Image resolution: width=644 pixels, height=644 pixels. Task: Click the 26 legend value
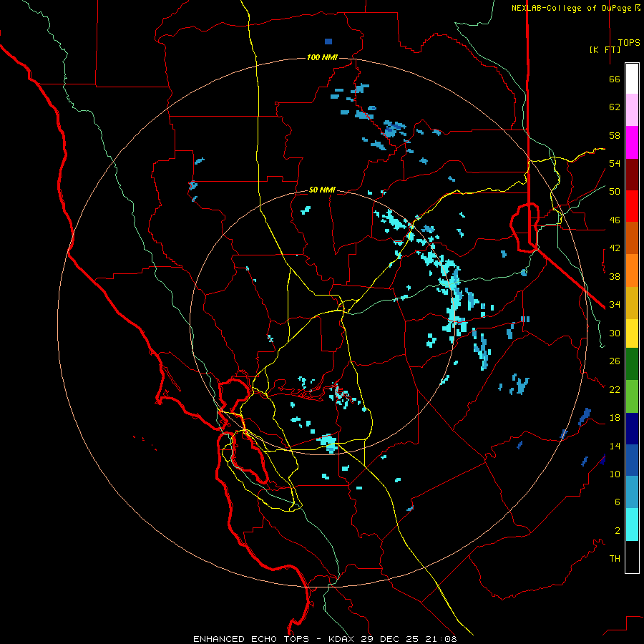(x=615, y=361)
